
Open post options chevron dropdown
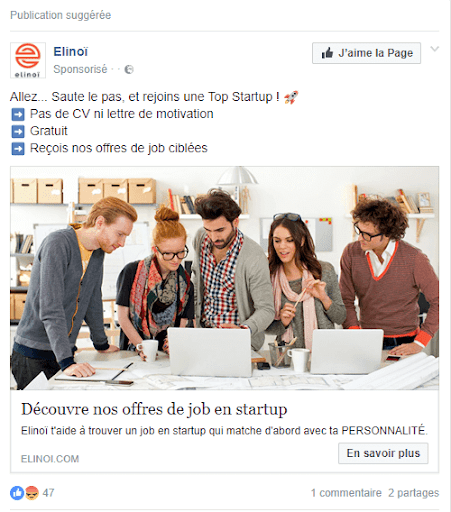point(435,49)
